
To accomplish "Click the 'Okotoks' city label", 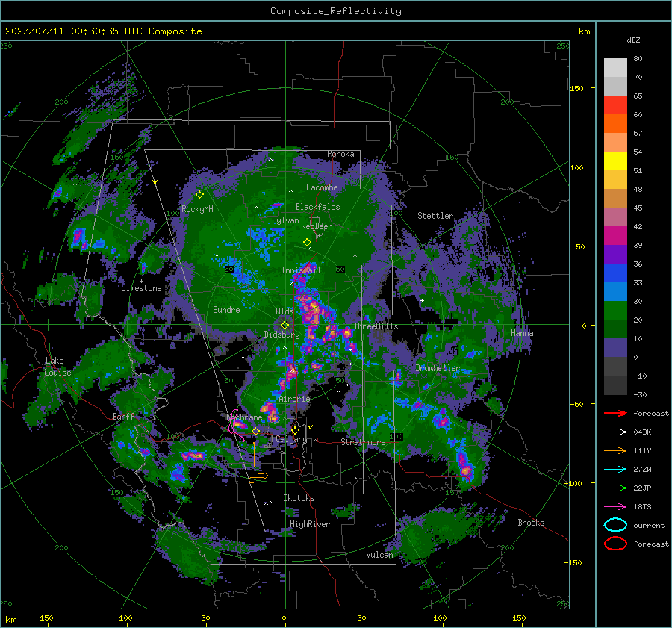I will (x=299, y=498).
